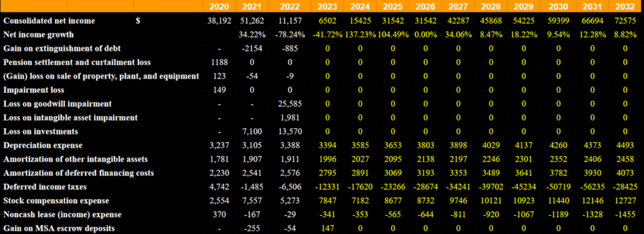This screenshot has height=234, width=644.
Task: Select the 2023 column header
Action: click(x=327, y=6)
